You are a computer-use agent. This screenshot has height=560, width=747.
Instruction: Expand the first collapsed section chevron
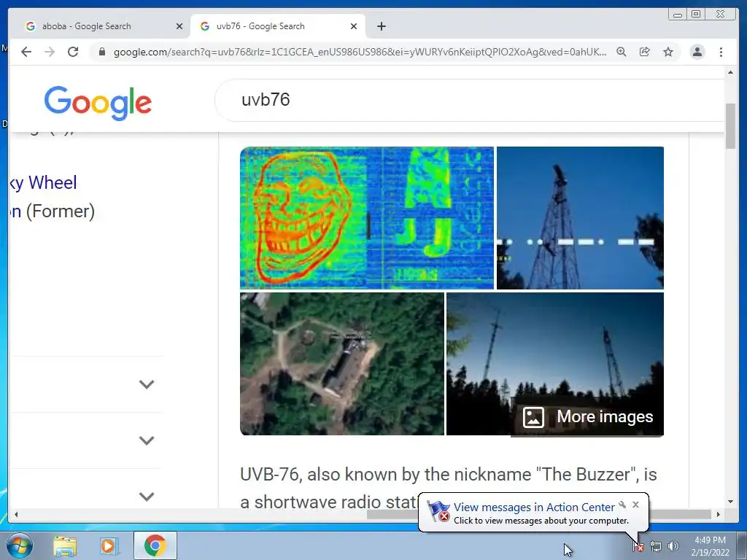pyautogui.click(x=147, y=384)
